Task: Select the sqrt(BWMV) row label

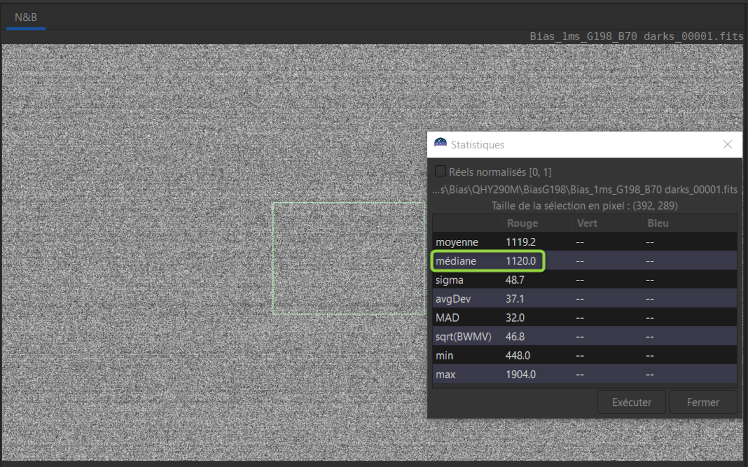Action: 464,337
